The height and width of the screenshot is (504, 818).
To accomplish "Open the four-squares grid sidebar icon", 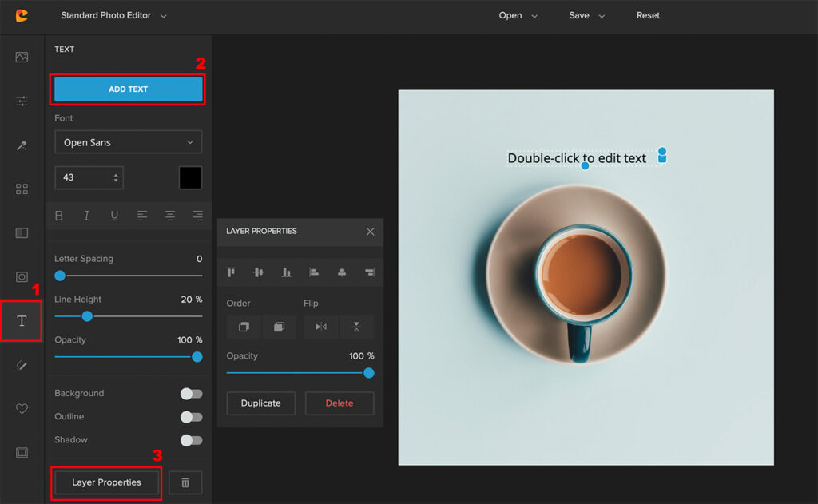I will pyautogui.click(x=22, y=189).
